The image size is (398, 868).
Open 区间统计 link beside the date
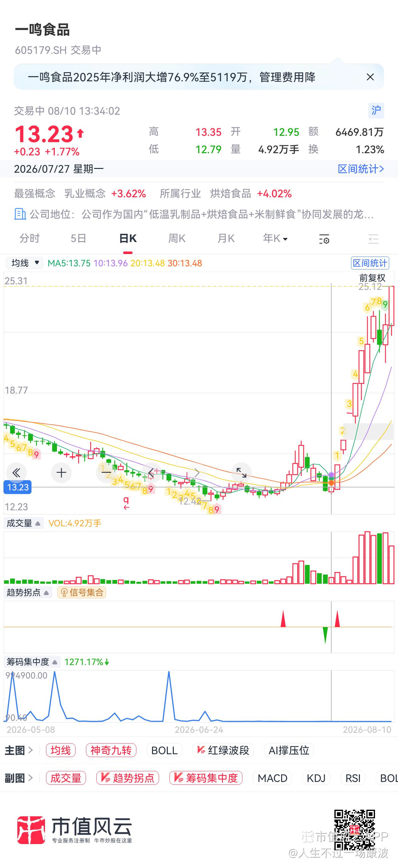361,169
